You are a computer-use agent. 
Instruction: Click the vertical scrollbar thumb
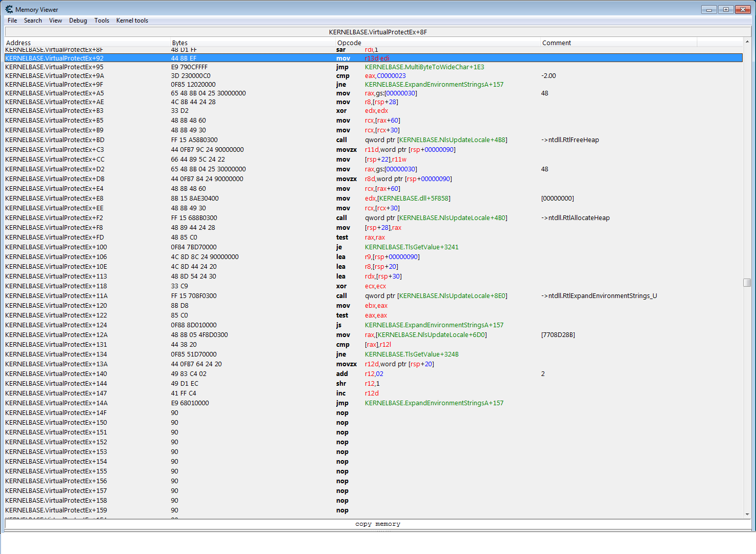747,283
